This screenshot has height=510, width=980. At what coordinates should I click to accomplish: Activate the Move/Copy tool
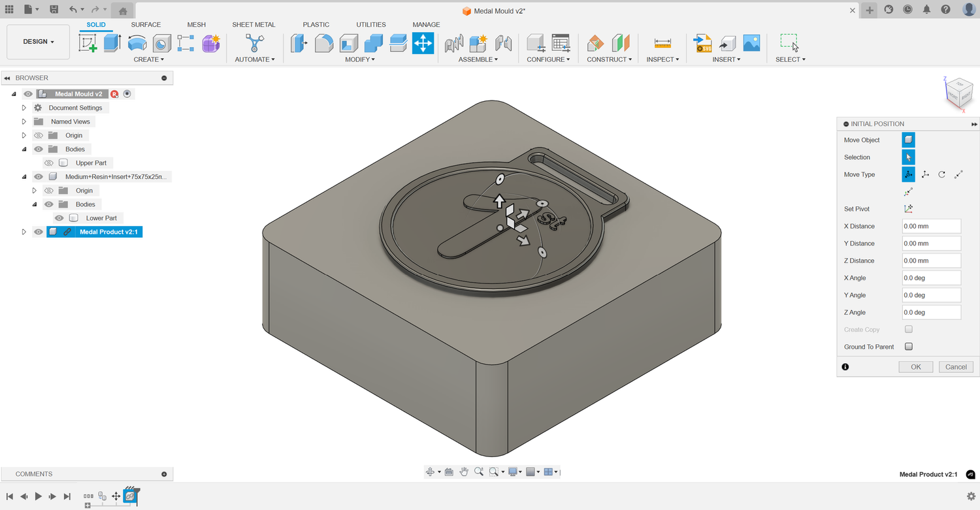423,43
